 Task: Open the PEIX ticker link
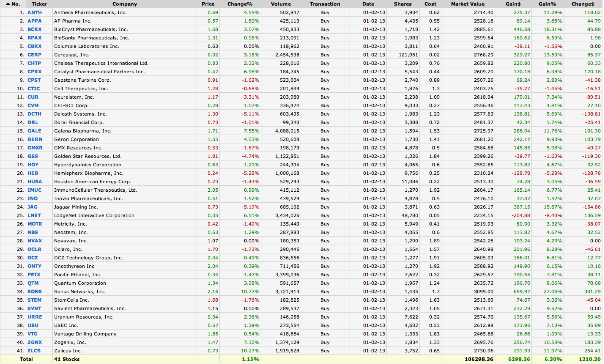coord(34,275)
